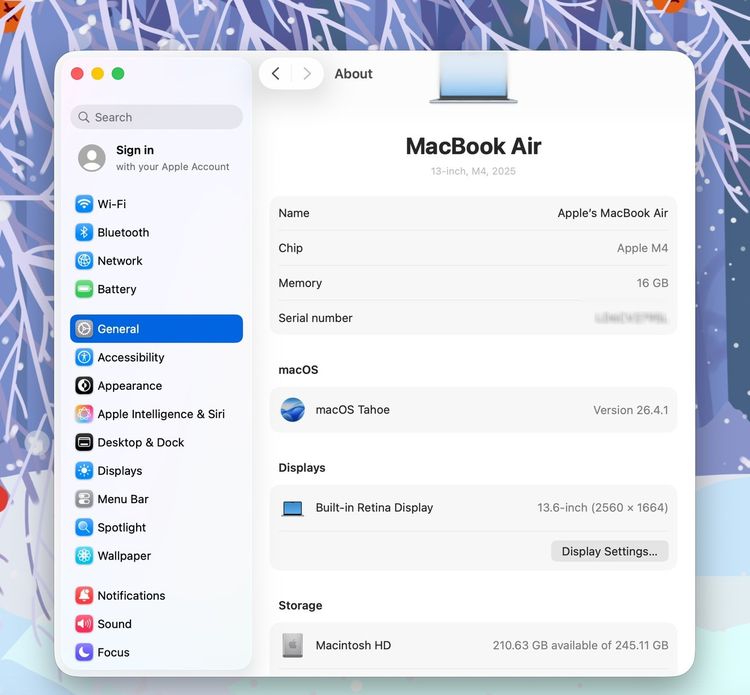Click the General gear icon
The height and width of the screenshot is (695, 750).
coord(84,329)
